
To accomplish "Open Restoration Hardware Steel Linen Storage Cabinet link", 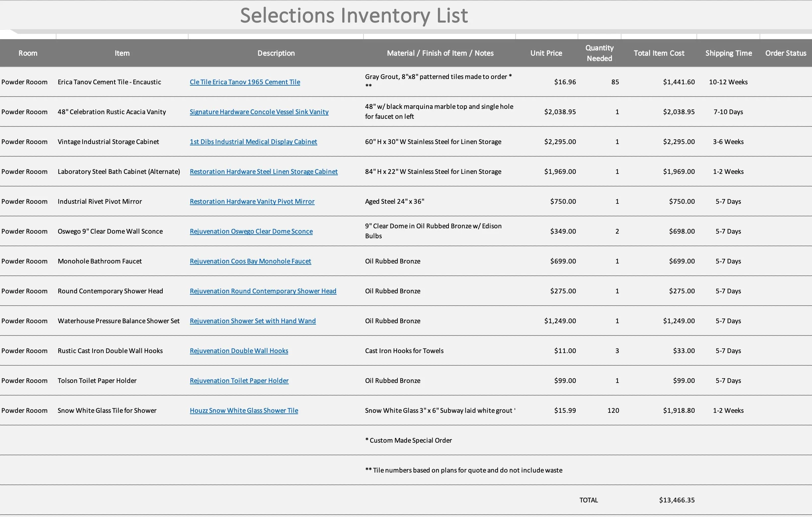I will coord(263,172).
